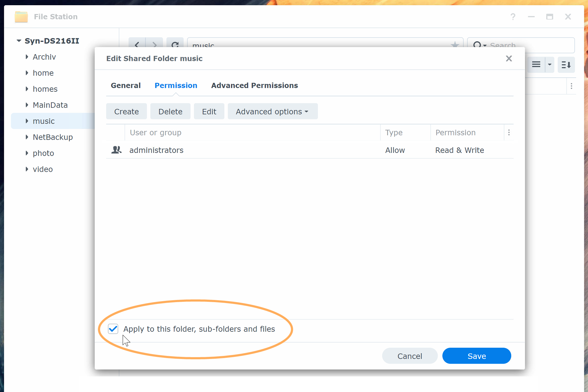Click the search magnifier icon
Image resolution: width=588 pixels, height=392 pixels.
478,45
